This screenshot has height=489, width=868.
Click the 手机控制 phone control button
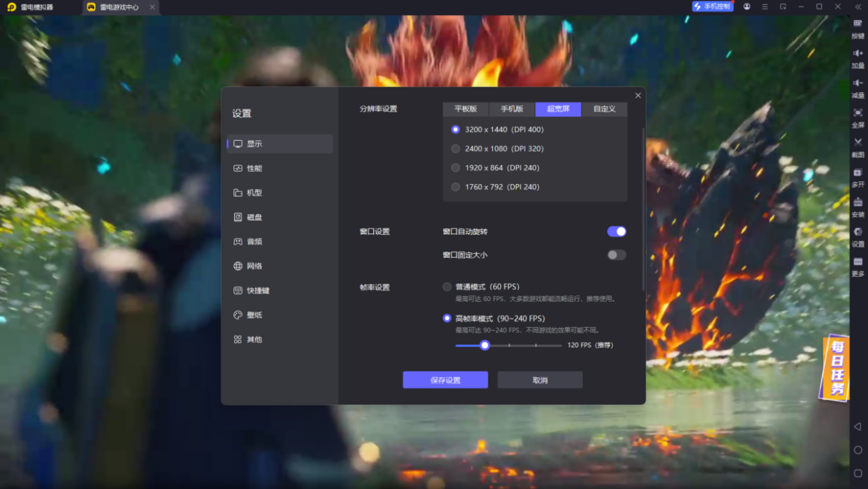[713, 7]
